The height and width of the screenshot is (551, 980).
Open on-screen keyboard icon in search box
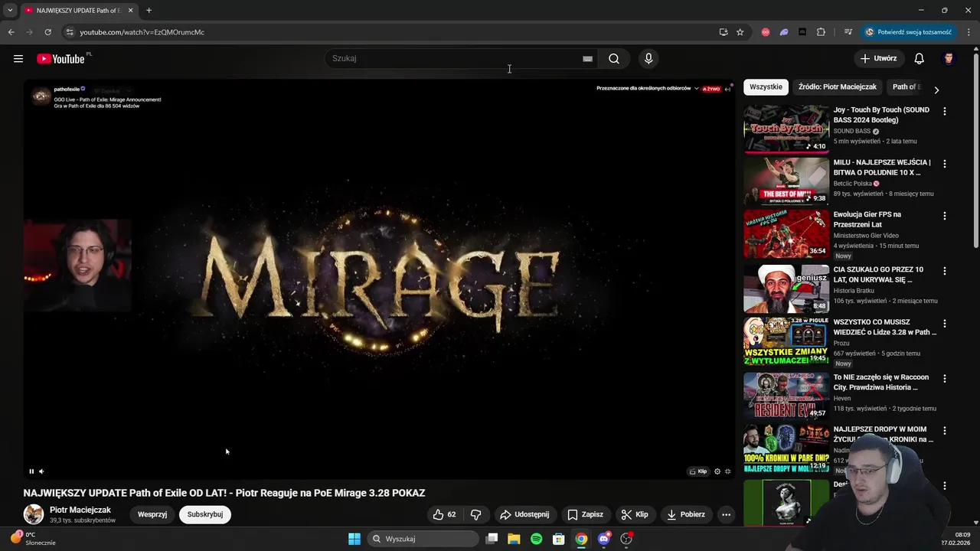pos(587,59)
